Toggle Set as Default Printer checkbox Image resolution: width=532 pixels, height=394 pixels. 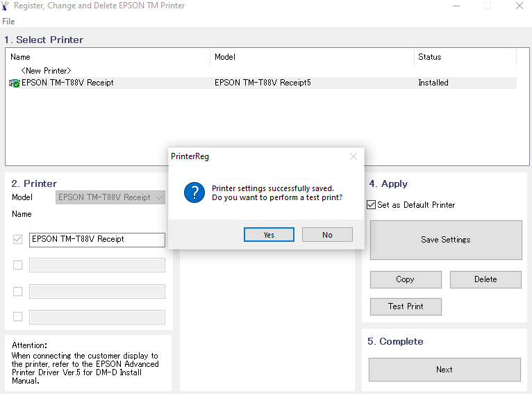pyautogui.click(x=371, y=205)
